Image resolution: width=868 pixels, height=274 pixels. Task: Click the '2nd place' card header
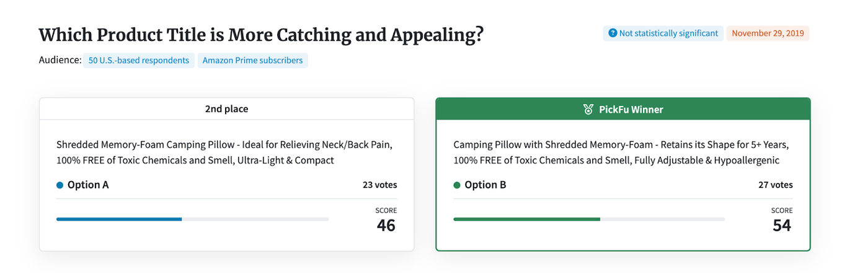tap(226, 109)
